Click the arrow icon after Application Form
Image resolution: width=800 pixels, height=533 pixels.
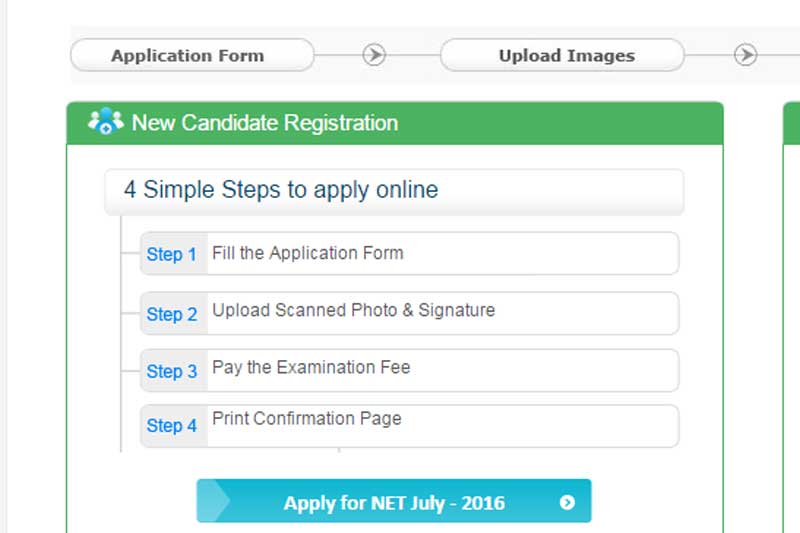pyautogui.click(x=374, y=55)
